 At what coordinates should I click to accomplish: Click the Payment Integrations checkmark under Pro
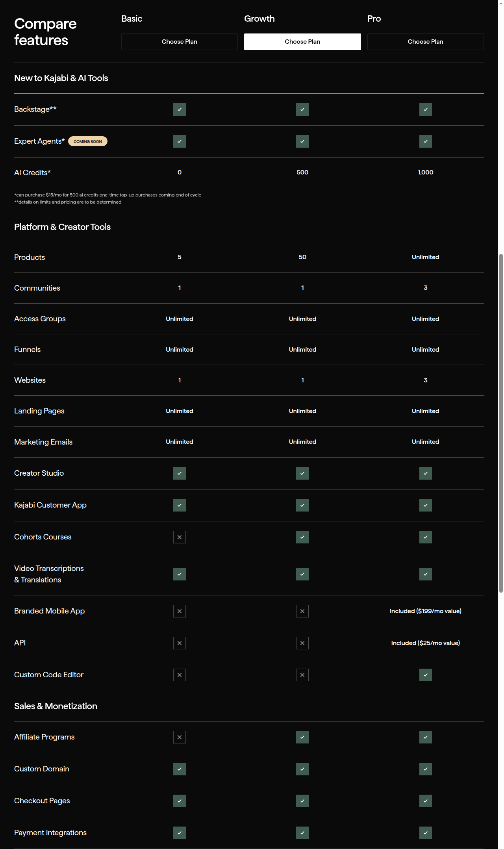click(426, 833)
